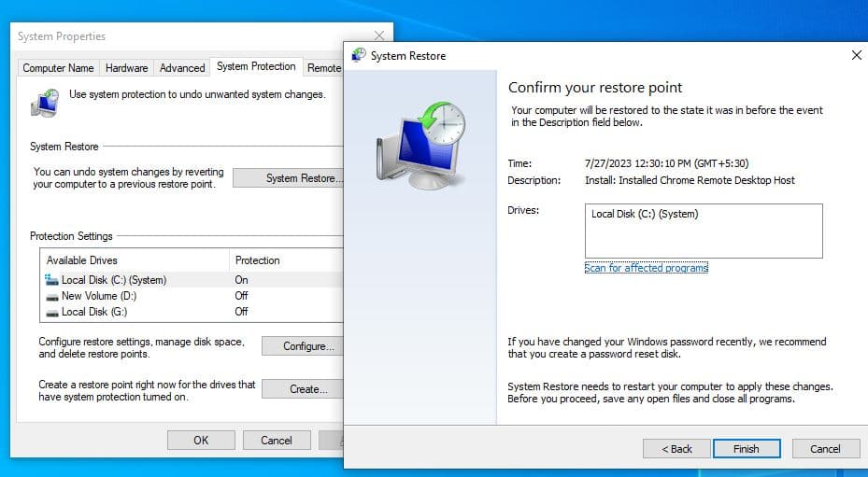Viewport: 868px width, 477px height.
Task: Switch to the Hardware tab
Action: click(126, 68)
